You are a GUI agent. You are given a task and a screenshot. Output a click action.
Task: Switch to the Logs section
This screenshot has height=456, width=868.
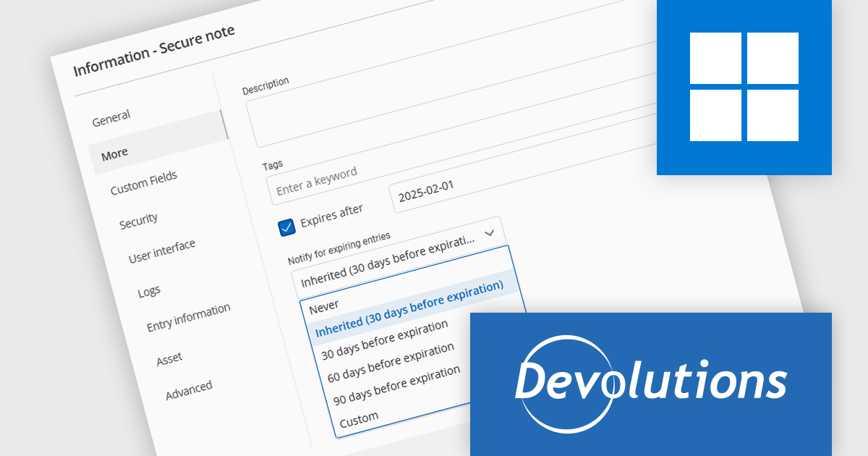click(149, 292)
